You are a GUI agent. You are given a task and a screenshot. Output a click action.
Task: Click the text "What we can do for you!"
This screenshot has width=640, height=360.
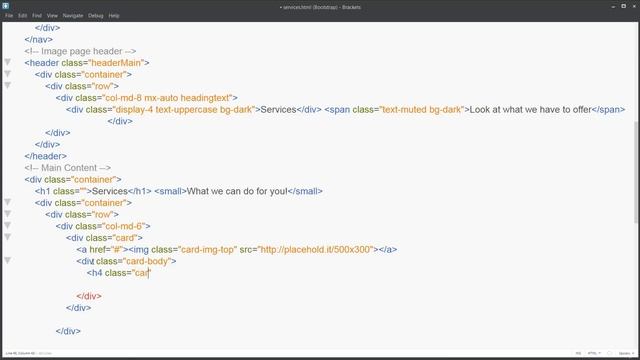tap(237, 191)
